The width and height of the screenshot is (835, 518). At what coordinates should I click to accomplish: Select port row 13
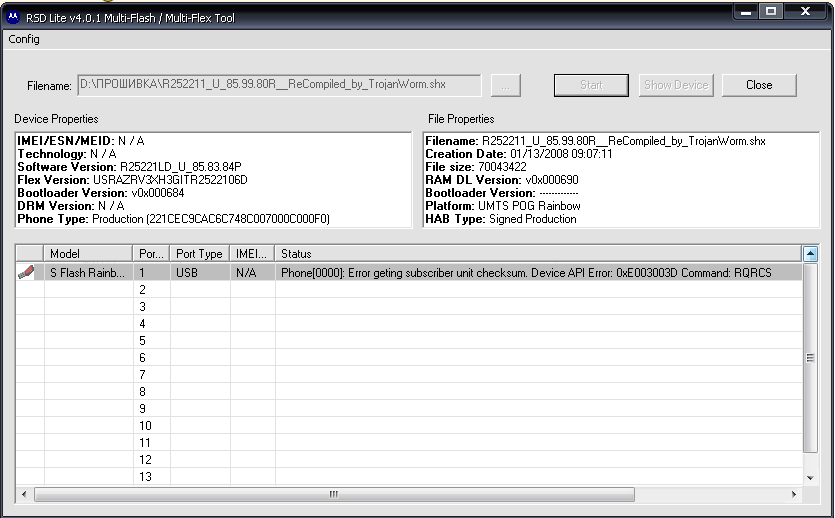coord(408,476)
